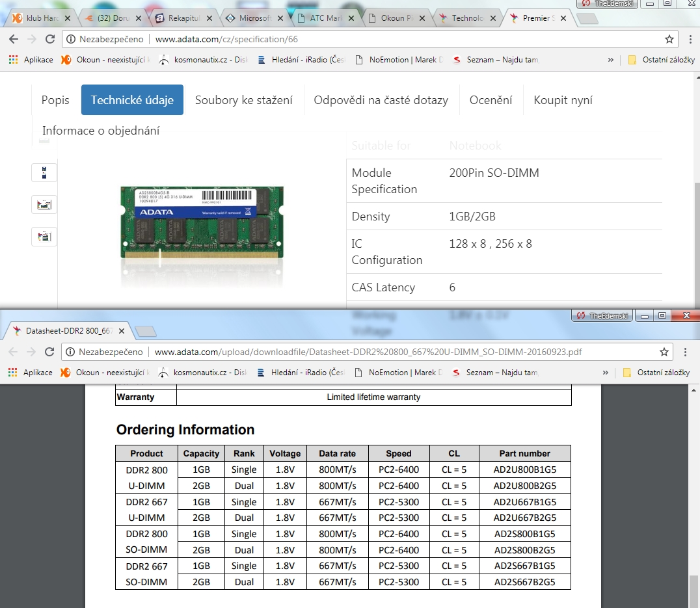The image size is (700, 608).
Task: Open the Popis product tab
Action: point(55,100)
